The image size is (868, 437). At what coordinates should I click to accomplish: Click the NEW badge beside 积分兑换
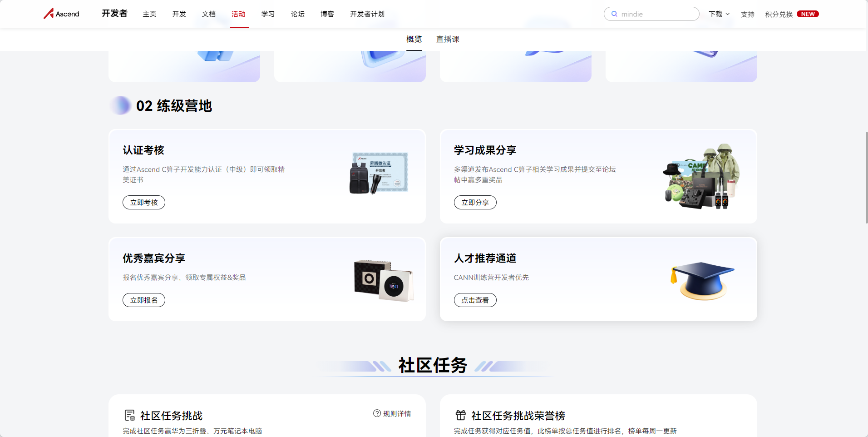coord(808,14)
